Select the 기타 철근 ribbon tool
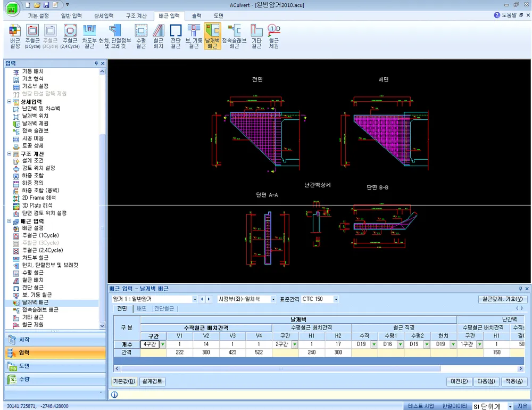532x410 pixels. click(x=256, y=36)
